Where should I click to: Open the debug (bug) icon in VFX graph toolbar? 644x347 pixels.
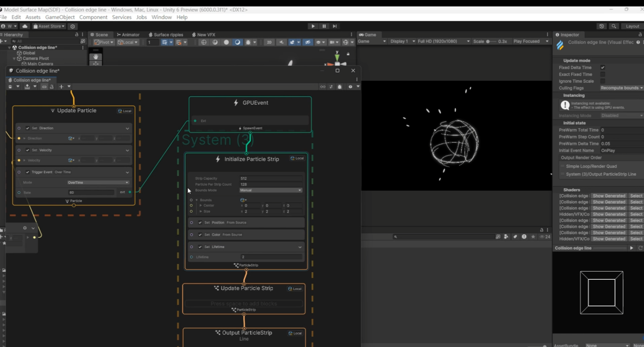click(340, 86)
